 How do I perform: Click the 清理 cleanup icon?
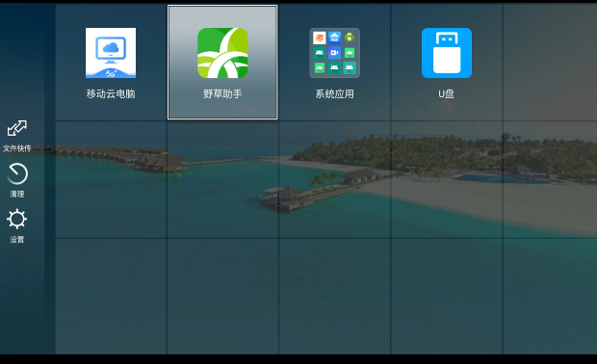(x=17, y=174)
